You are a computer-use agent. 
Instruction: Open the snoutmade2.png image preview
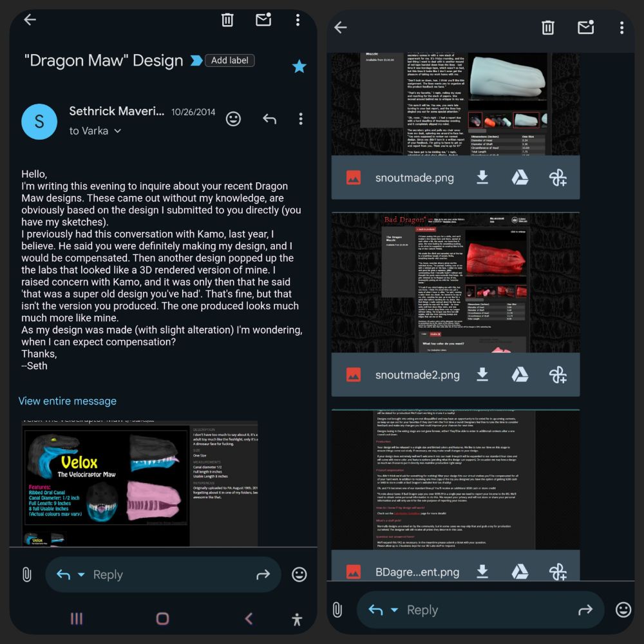point(455,283)
